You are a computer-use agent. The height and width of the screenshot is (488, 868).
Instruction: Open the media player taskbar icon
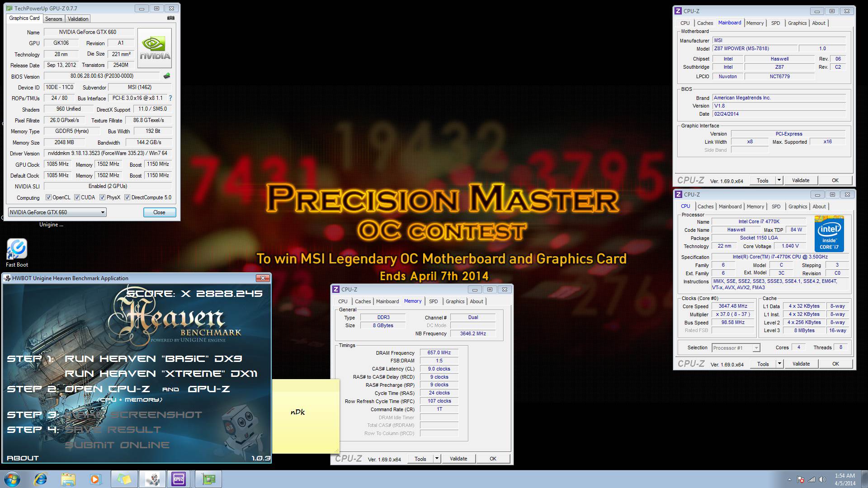pos(95,479)
